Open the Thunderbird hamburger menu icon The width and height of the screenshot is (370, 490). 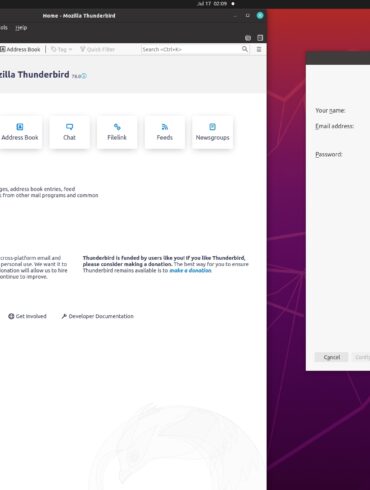pyautogui.click(x=259, y=49)
